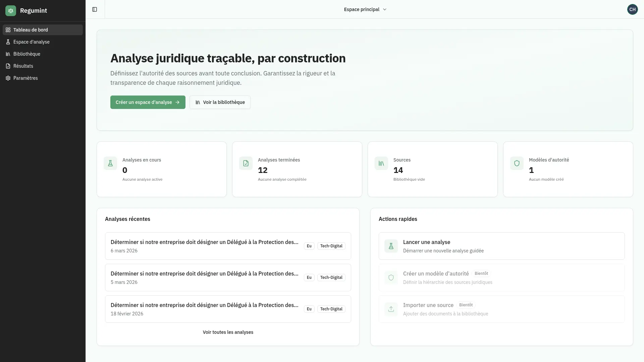The width and height of the screenshot is (644, 362).
Task: Open Espace d'analyse in sidebar
Action: pos(43,42)
